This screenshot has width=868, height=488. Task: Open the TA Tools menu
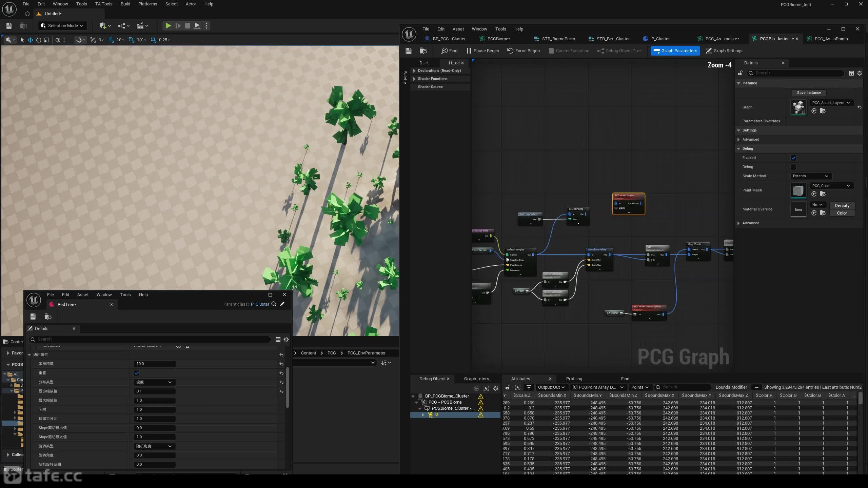click(103, 4)
